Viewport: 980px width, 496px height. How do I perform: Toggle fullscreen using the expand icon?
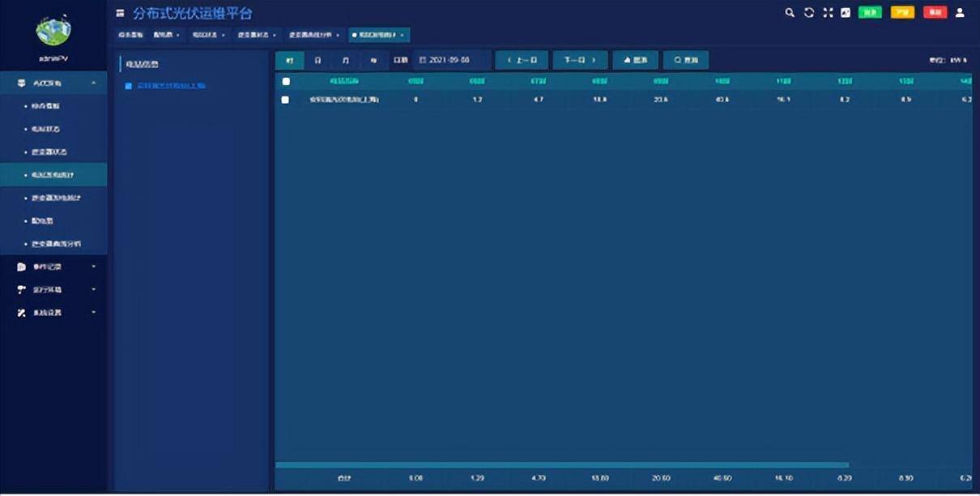[827, 13]
